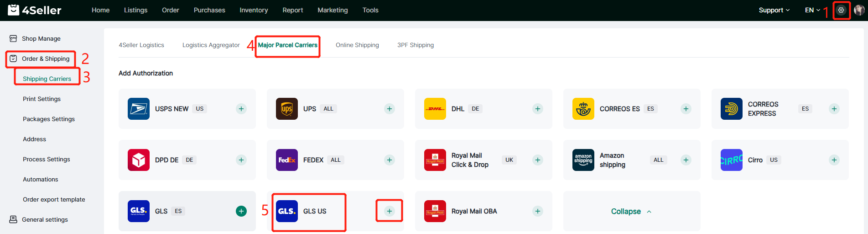This screenshot has height=234, width=868.
Task: Open Process Settings in sidebar
Action: tap(47, 159)
